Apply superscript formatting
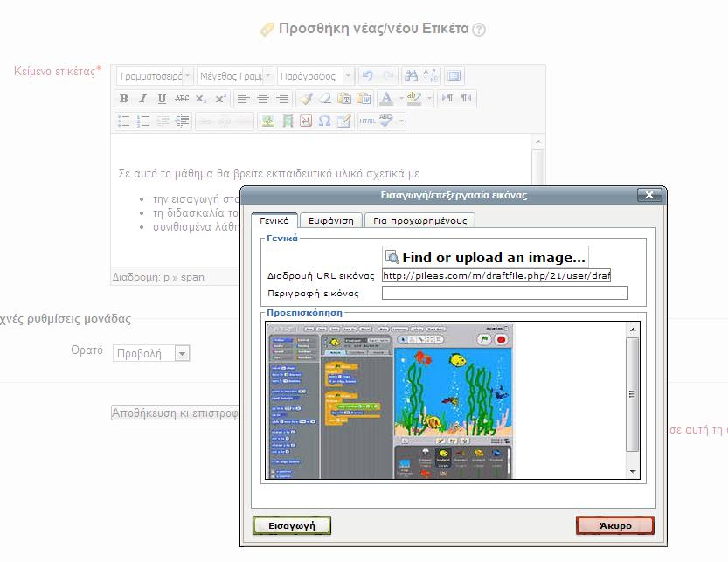Screen dimensions: 728x562 pos(220,99)
